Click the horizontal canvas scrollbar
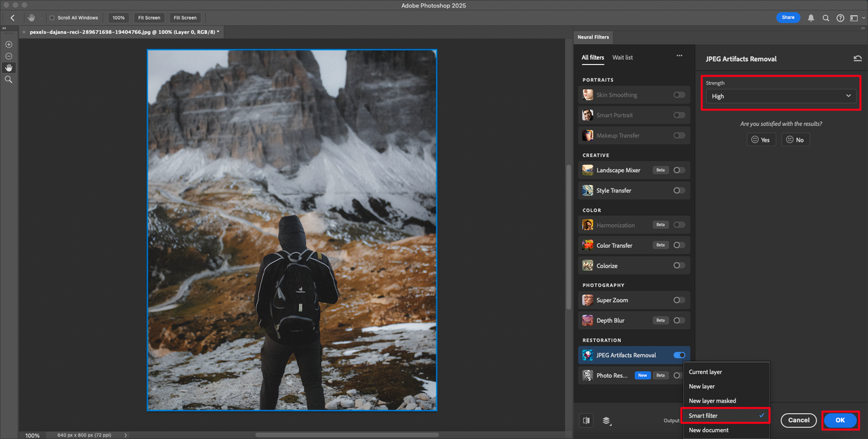This screenshot has width=868, height=439. click(347, 435)
